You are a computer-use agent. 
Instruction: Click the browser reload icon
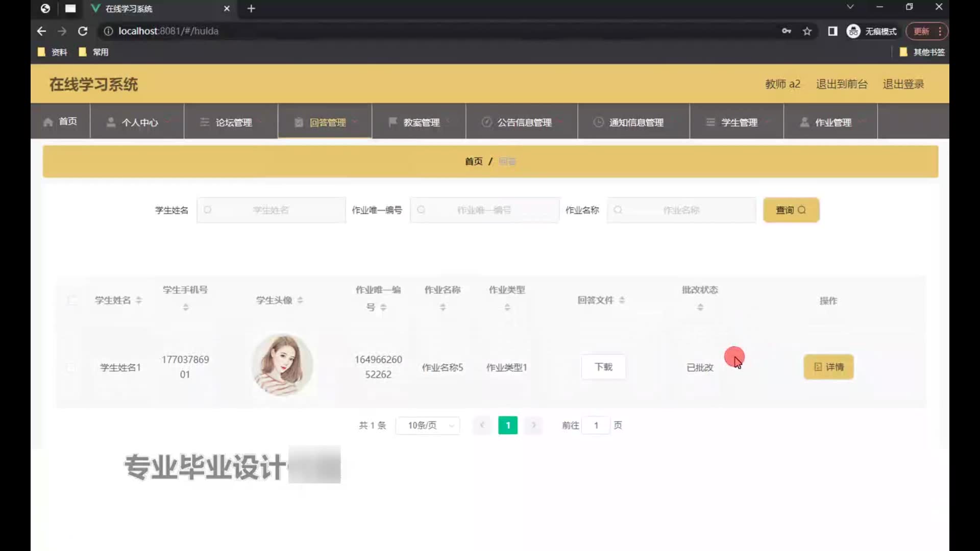(x=83, y=31)
